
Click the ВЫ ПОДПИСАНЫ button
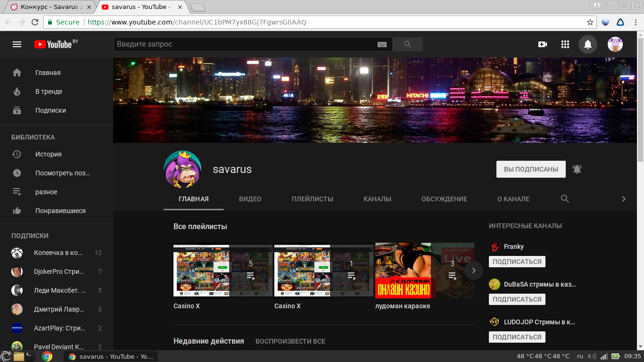click(531, 169)
